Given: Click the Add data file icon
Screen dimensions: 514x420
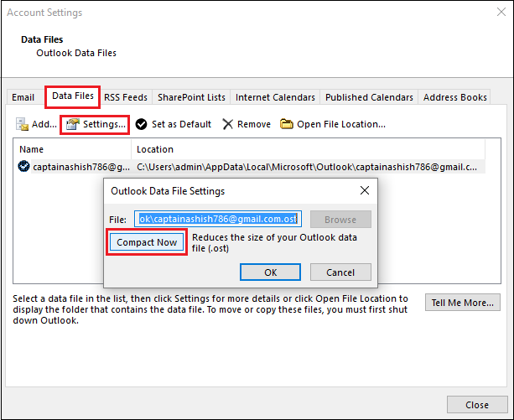Looking at the screenshot, I should pyautogui.click(x=23, y=124).
